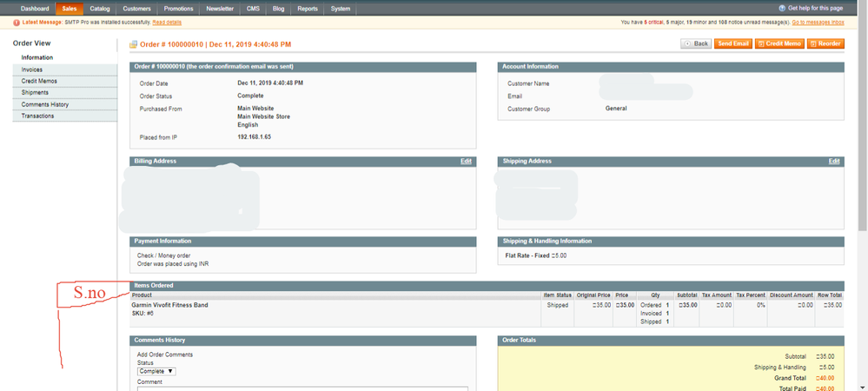Screen dimensions: 868x391
Task: Click the warning icon beside Latest Message
Action: click(17, 23)
